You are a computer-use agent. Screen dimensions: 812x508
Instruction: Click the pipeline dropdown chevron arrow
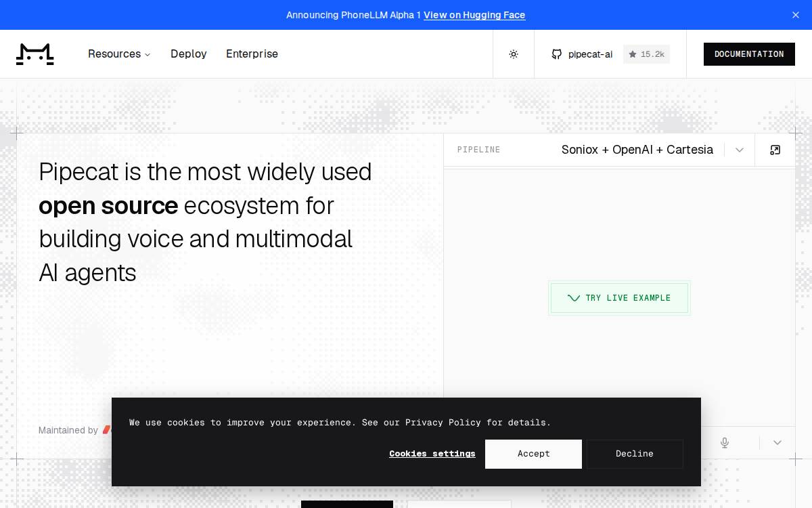click(x=740, y=150)
